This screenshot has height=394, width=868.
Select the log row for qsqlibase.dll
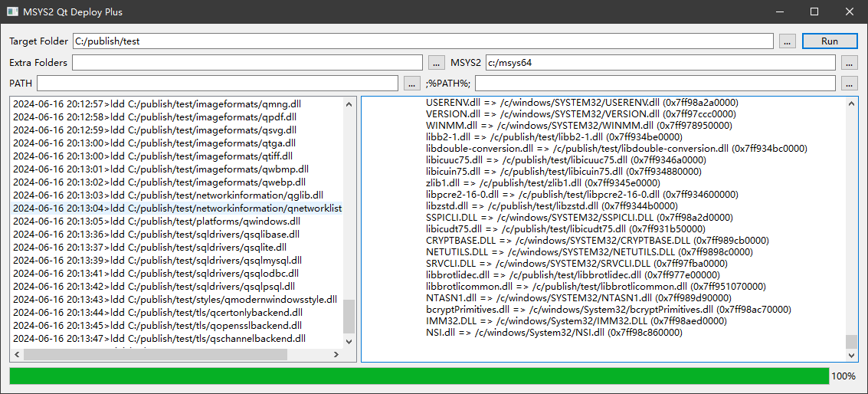click(x=177, y=235)
